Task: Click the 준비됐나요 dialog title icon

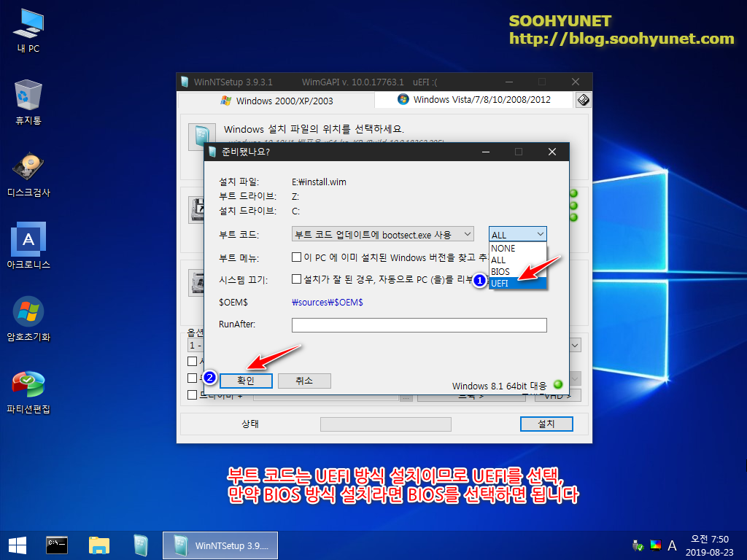Action: [212, 152]
